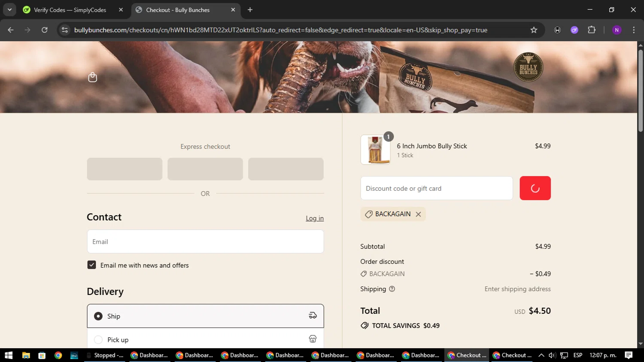Close the Checkout - Bully Bunches tab

click(x=233, y=10)
